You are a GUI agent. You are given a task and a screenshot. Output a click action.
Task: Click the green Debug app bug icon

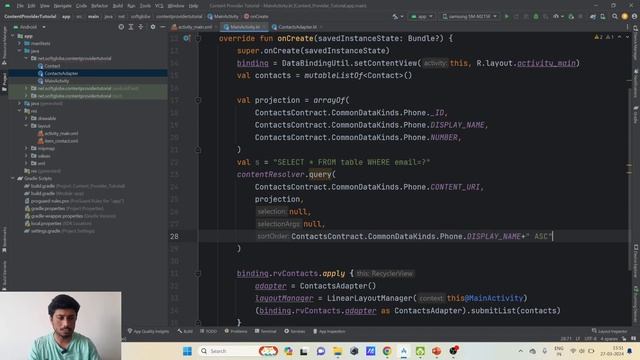pos(536,17)
